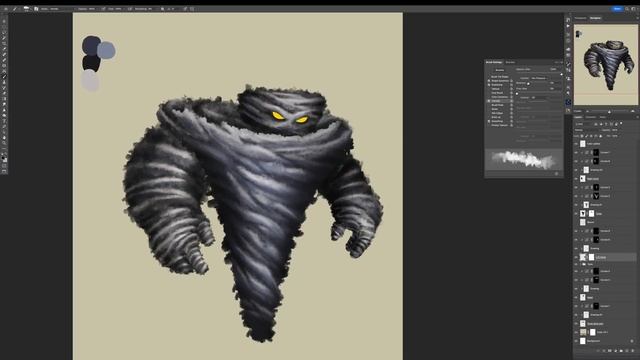Open the Brush Settings panel menu icon
640x360 pixels.
[562, 62]
